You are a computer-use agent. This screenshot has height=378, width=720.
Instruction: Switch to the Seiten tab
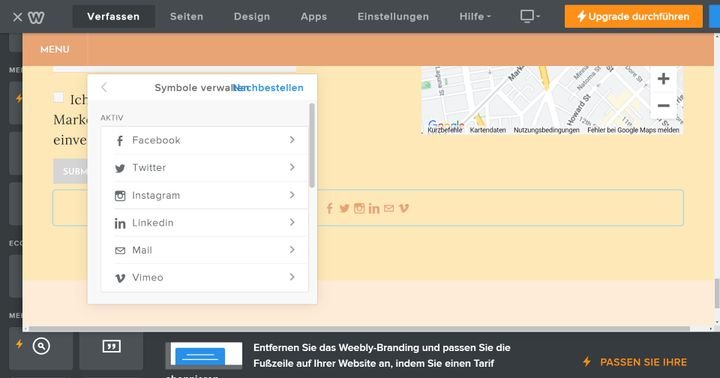[186, 17]
